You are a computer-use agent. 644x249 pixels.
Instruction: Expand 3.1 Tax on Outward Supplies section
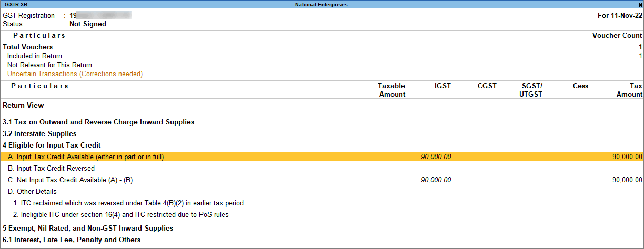(98, 122)
